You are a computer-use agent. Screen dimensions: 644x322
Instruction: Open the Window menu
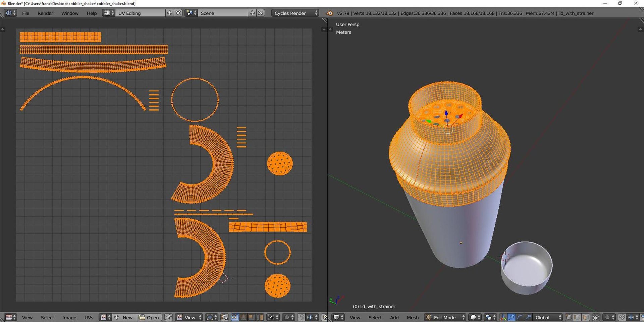pyautogui.click(x=70, y=13)
